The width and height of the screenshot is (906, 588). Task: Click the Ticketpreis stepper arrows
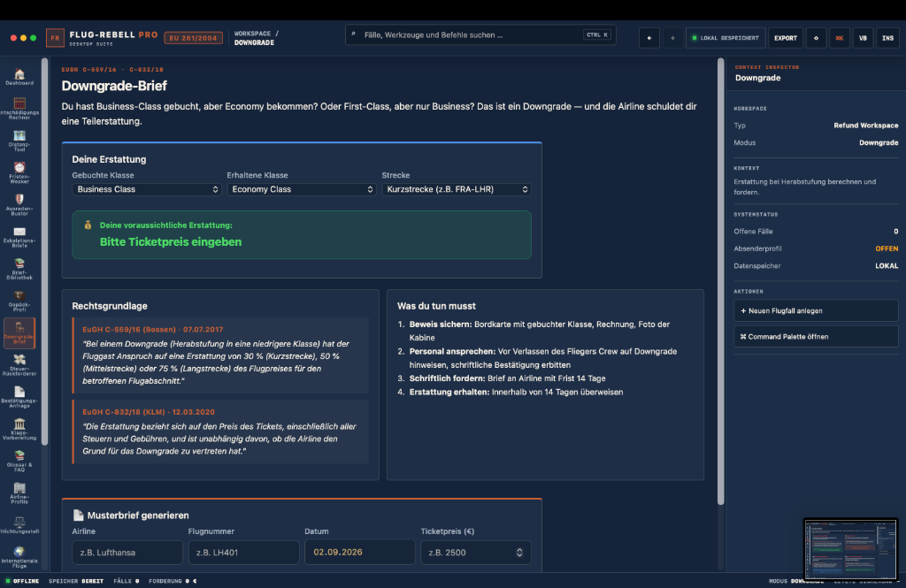pos(519,553)
